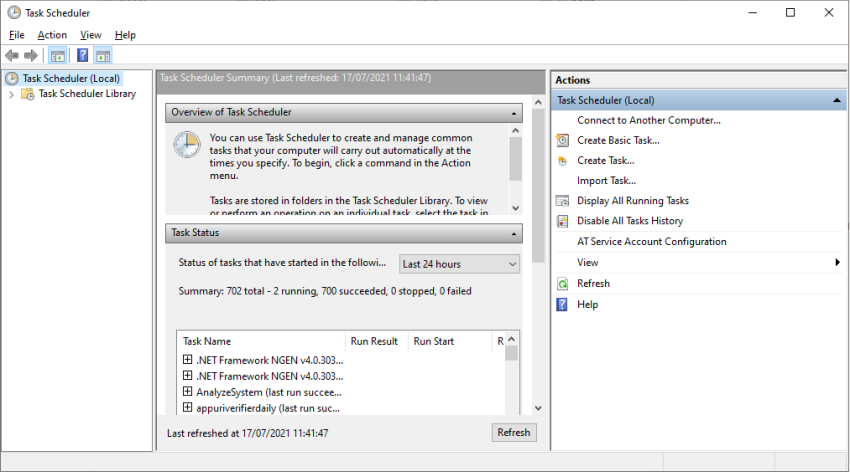Viewport: 850px width, 472px height.
Task: Click summary pane scrollbar up arrow
Action: [x=538, y=102]
